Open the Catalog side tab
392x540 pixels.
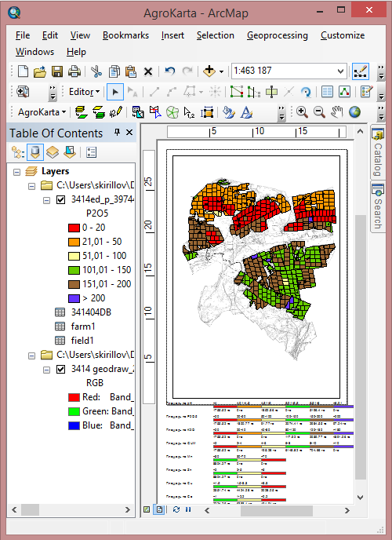point(378,152)
